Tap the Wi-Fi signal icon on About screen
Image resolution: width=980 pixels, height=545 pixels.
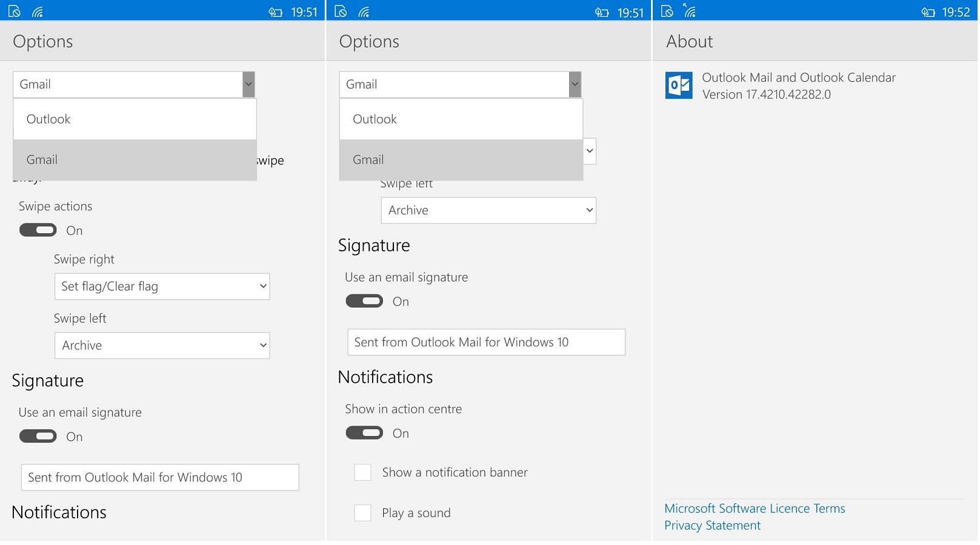pyautogui.click(x=690, y=11)
